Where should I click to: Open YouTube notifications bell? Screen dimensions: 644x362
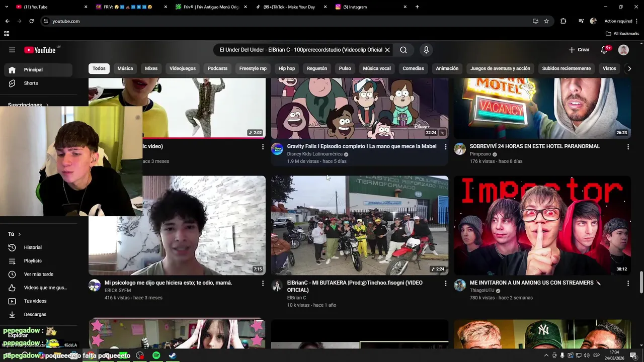point(605,50)
